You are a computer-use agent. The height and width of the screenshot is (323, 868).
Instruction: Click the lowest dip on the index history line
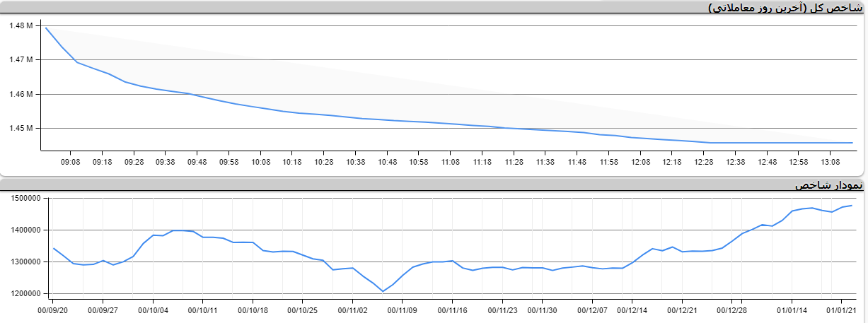tap(383, 291)
